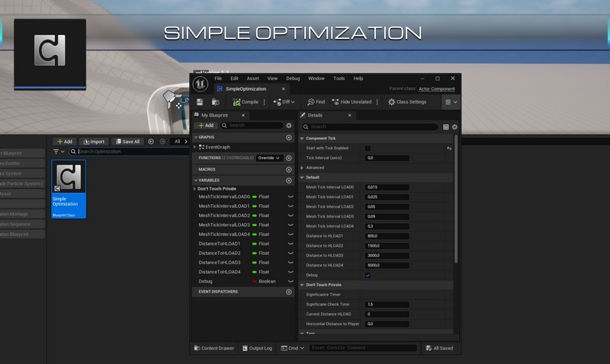Add new graph with Graphs plus icon
Viewport: 610px width, 364px height.
tap(289, 138)
